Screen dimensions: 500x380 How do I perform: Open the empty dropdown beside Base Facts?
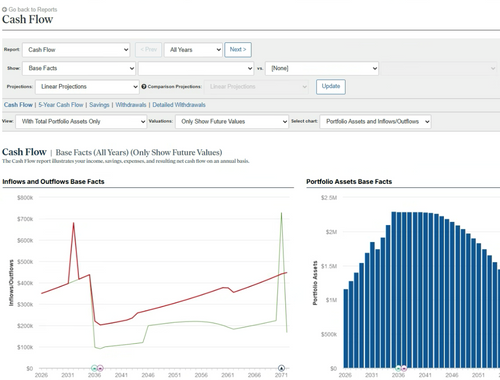click(x=196, y=68)
